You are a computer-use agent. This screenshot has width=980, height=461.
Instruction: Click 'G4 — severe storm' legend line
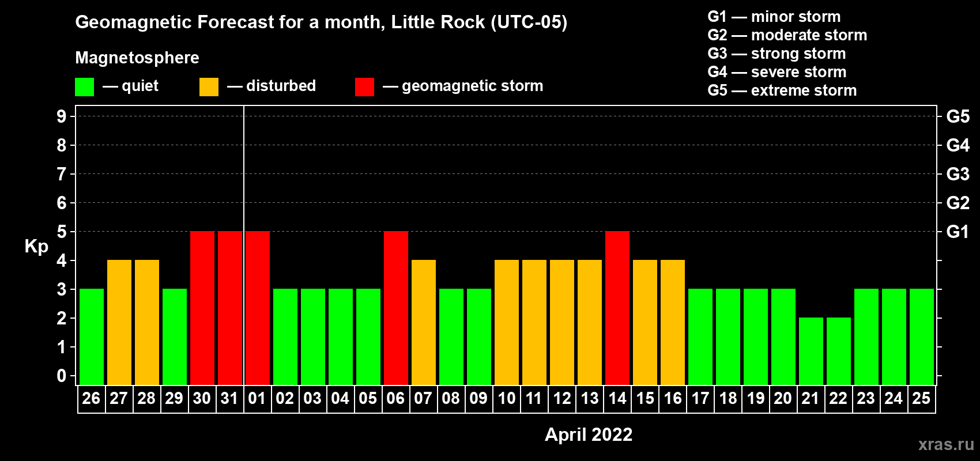coord(777,72)
